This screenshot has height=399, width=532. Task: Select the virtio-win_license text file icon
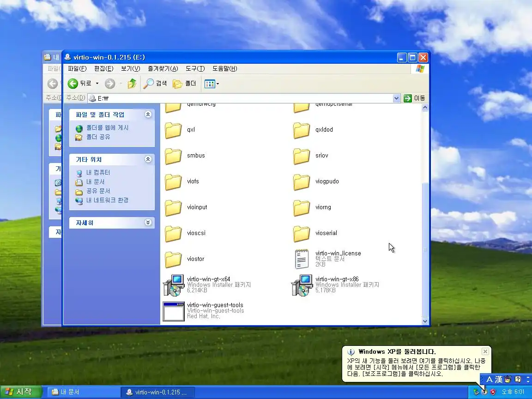[302, 259]
